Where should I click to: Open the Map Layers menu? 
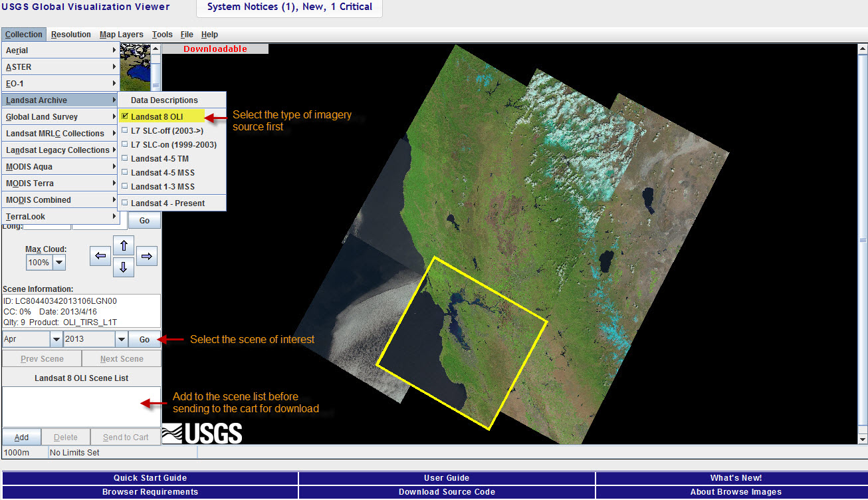[x=122, y=35]
